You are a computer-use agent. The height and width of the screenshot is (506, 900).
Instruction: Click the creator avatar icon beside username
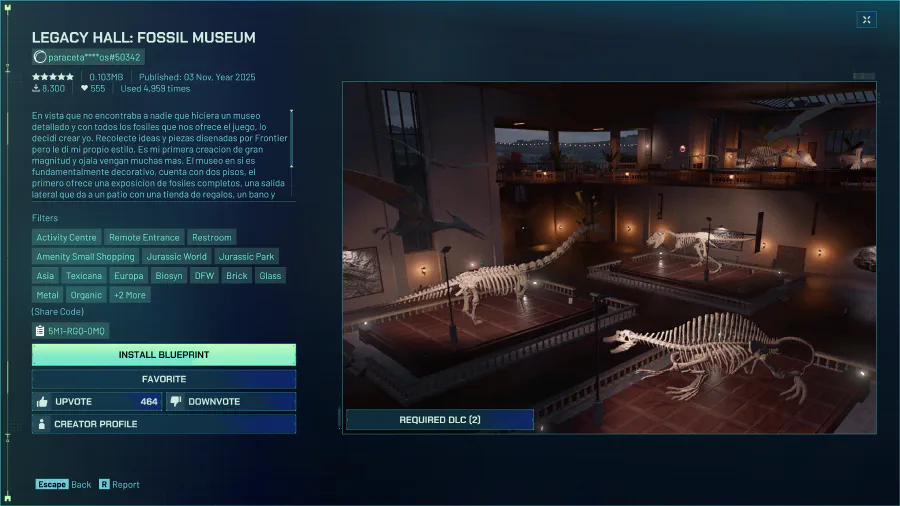(x=39, y=58)
